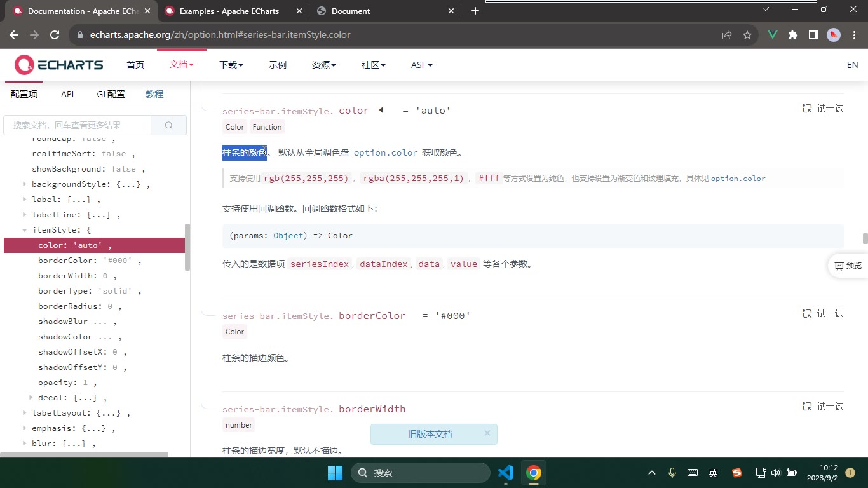Click the ECharts logo in header
Image resolution: width=868 pixels, height=488 pixels.
click(58, 65)
